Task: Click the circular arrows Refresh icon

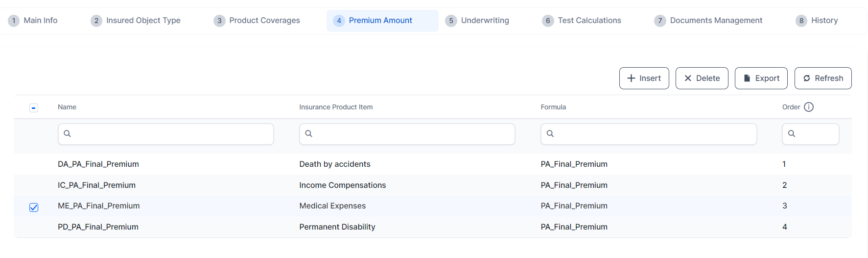Action: (x=807, y=78)
